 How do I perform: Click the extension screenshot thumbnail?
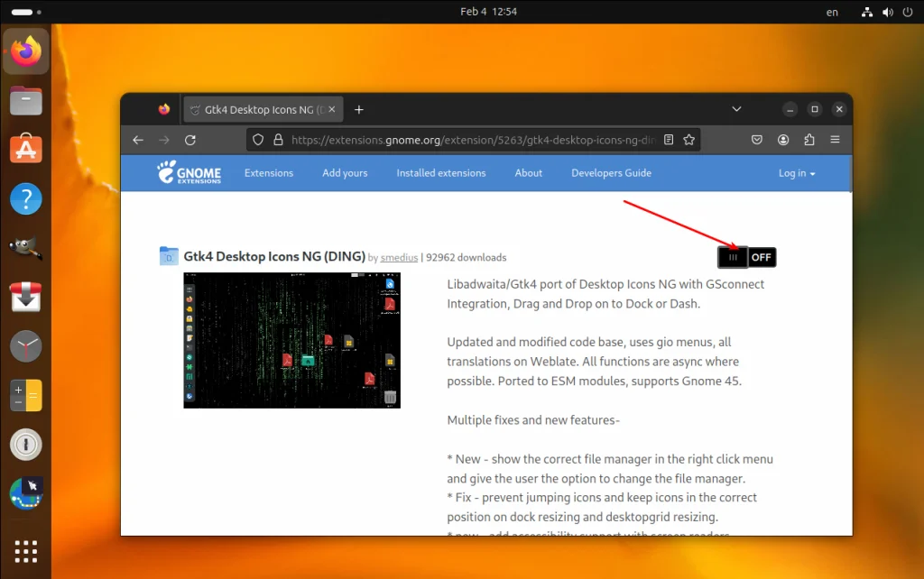(291, 340)
